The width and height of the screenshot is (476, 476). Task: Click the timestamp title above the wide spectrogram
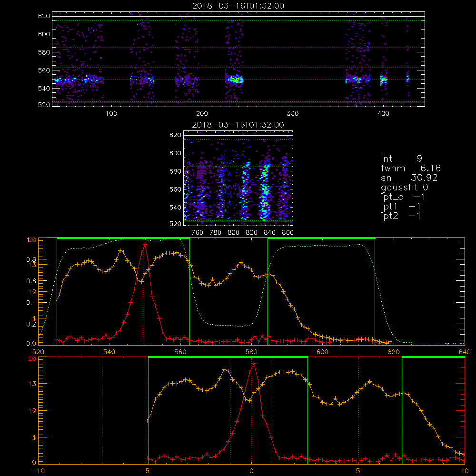pyautogui.click(x=238, y=5)
